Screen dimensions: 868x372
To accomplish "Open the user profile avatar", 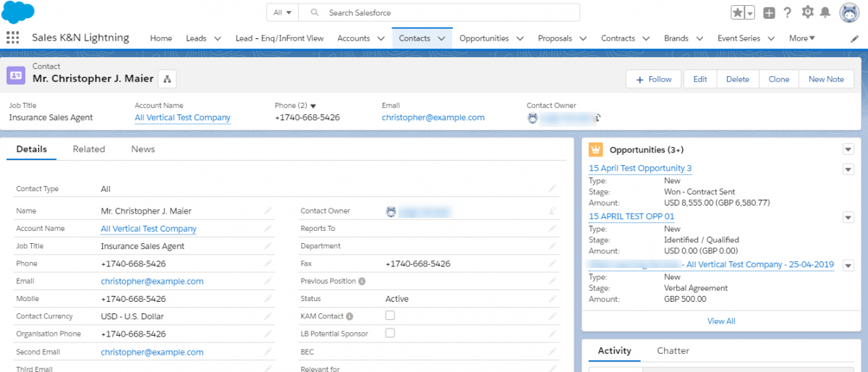I will [849, 12].
